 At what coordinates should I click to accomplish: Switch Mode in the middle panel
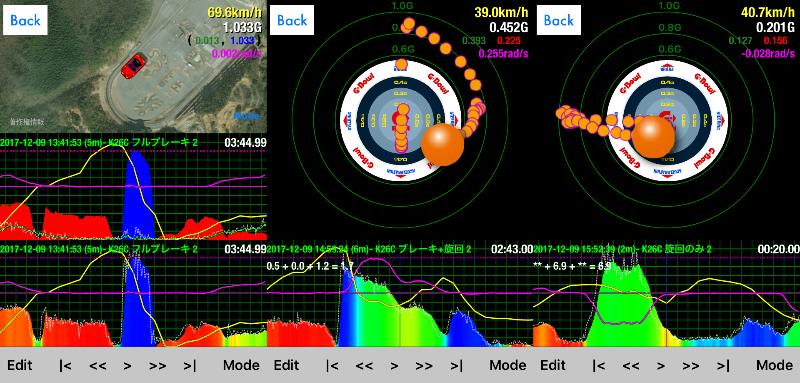point(508,365)
